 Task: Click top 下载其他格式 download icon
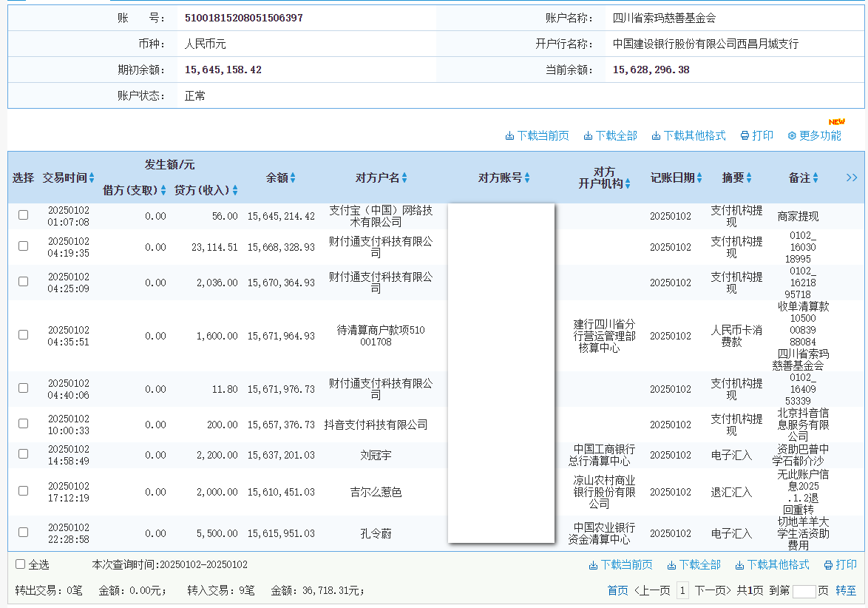[656, 136]
